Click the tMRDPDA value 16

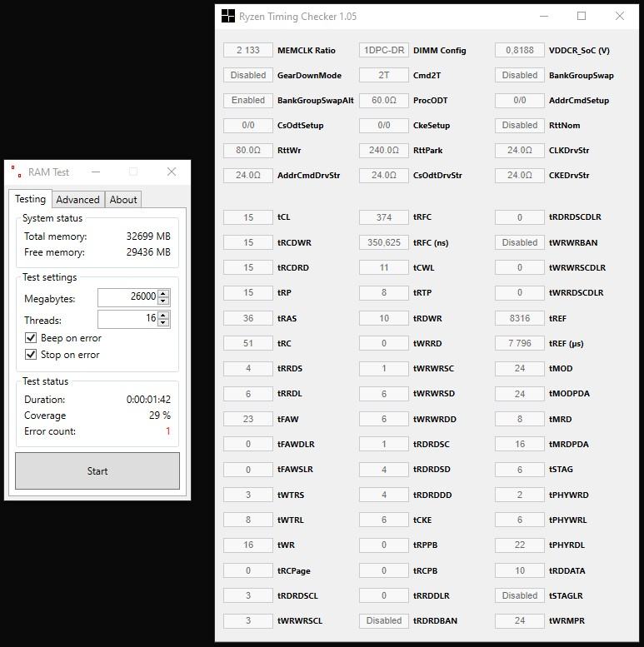[x=520, y=445]
